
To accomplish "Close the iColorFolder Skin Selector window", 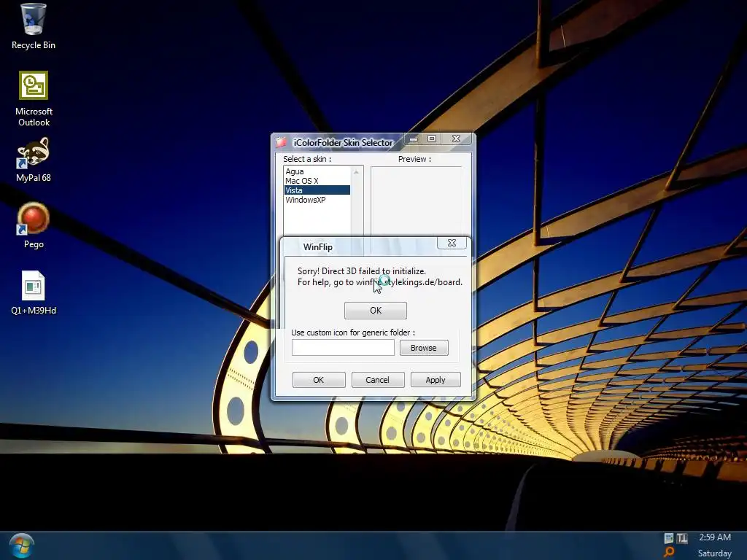I will 456,139.
